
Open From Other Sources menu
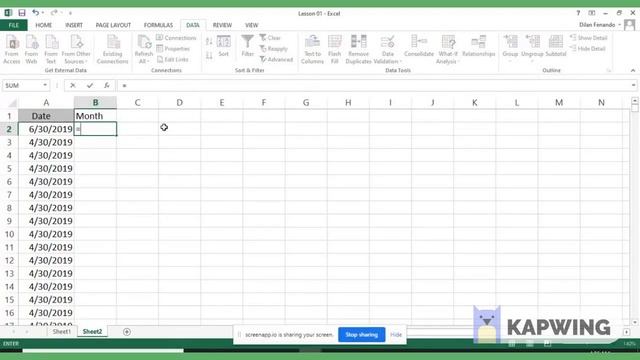click(x=76, y=49)
